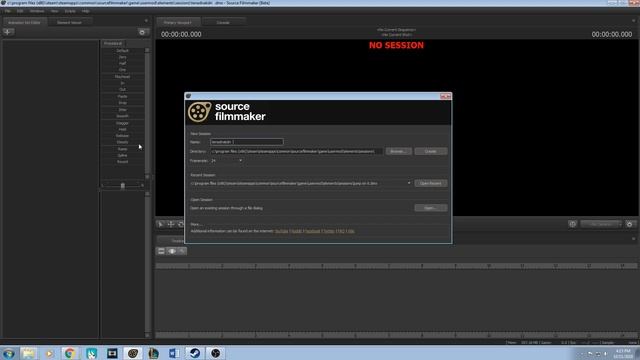Click the timeline ruler at top

[396, 266]
